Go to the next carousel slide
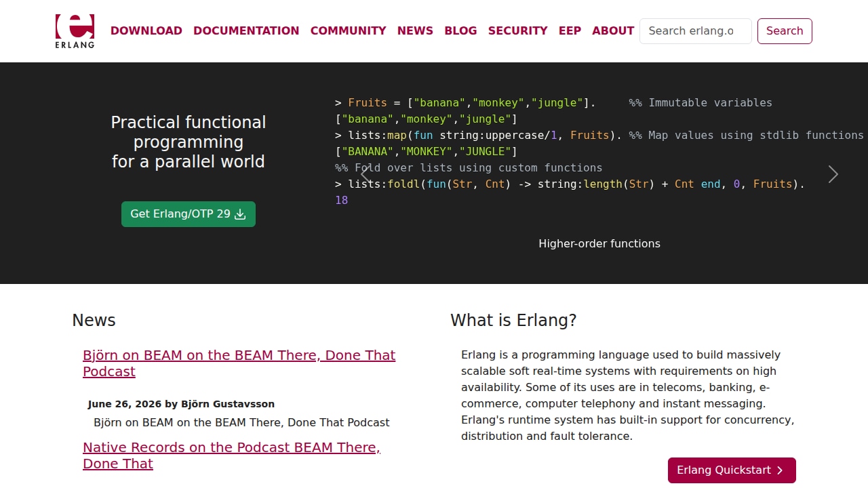 [833, 174]
